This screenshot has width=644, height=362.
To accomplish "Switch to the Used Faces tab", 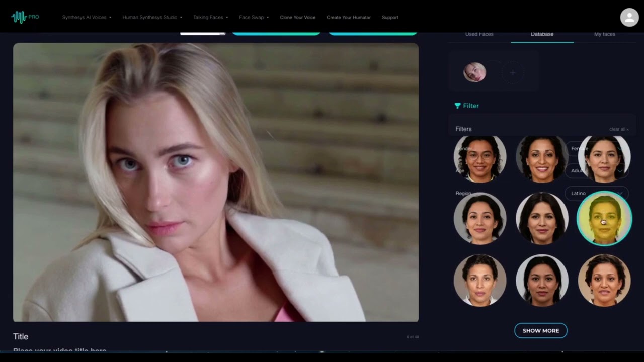I will pyautogui.click(x=479, y=34).
